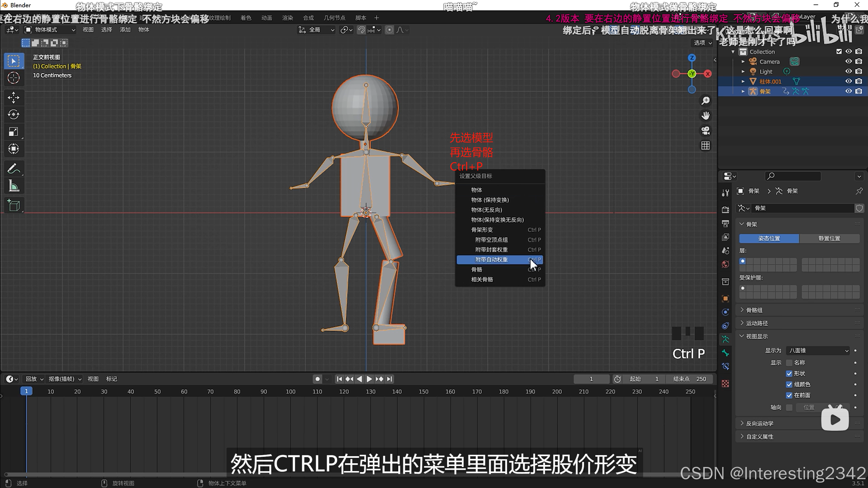Click frame 100 on the timeline ruler
The height and width of the screenshot is (488, 868).
coord(290,391)
